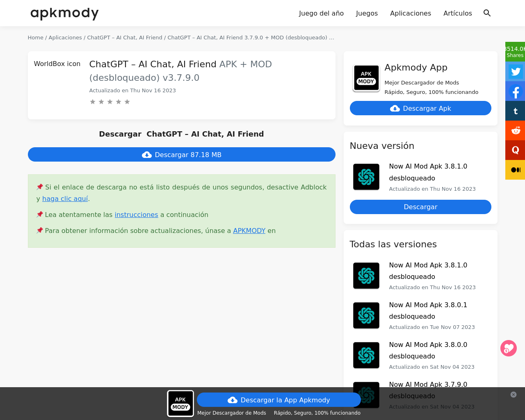Open the ChatGPT icon under Nueva versión
The width and height of the screenshot is (525, 420).
[366, 177]
